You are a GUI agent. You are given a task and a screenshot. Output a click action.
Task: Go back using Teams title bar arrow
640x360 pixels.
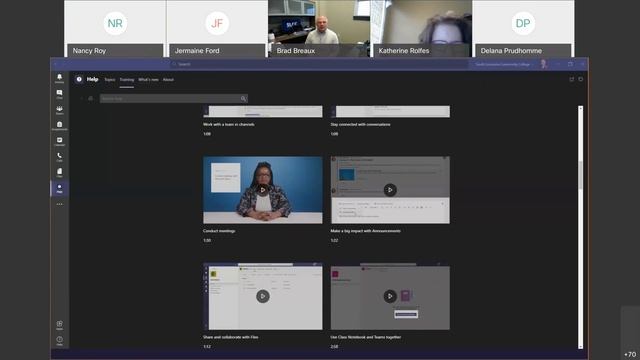56,64
